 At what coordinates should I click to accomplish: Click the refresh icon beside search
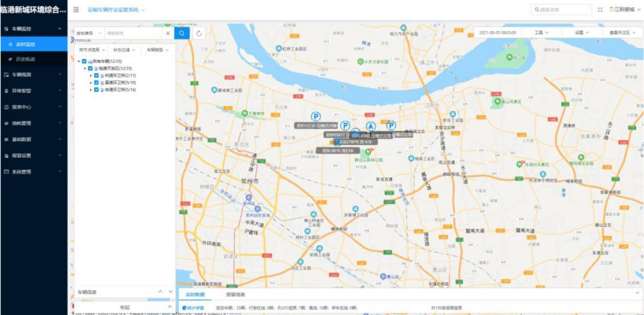click(199, 33)
